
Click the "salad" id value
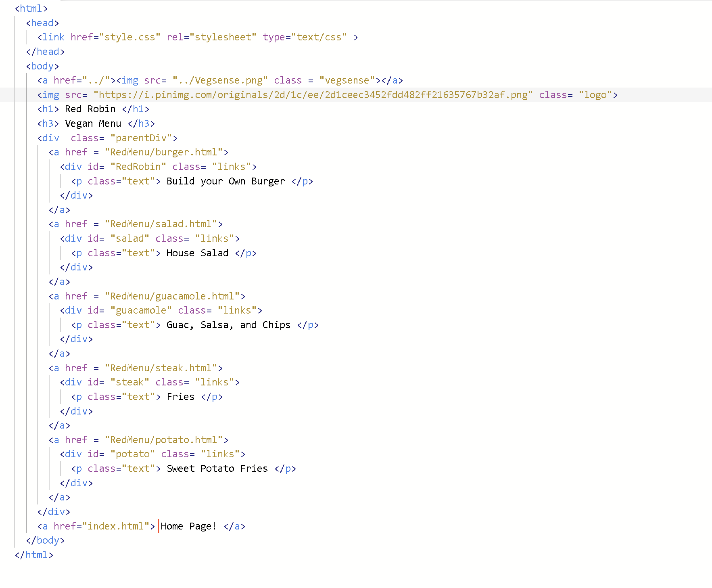tap(130, 239)
